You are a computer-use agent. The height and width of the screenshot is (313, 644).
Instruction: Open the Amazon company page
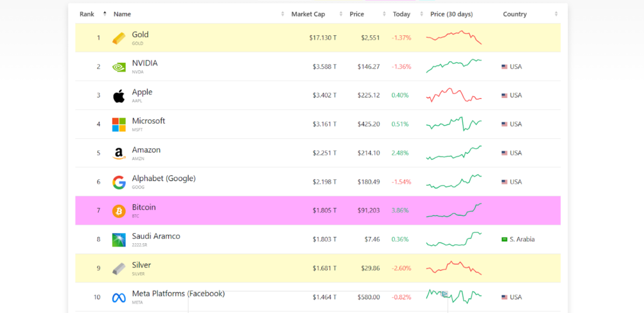click(x=146, y=150)
